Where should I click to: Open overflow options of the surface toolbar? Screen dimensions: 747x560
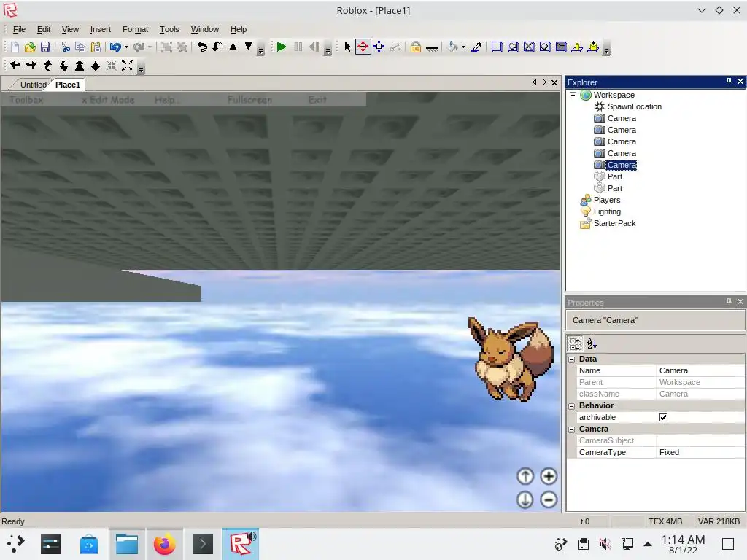606,50
